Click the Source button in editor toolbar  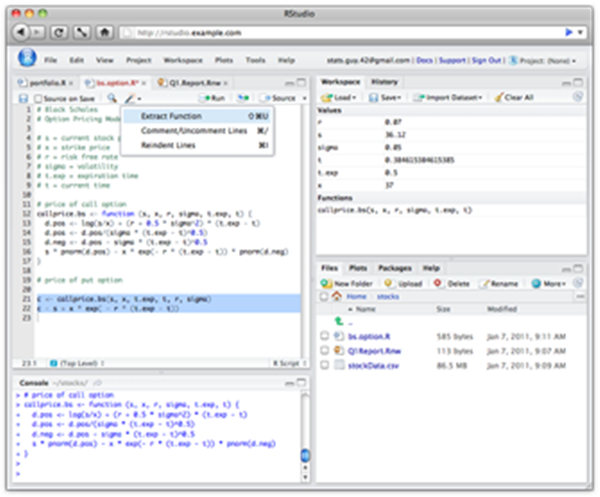pyautogui.click(x=279, y=98)
